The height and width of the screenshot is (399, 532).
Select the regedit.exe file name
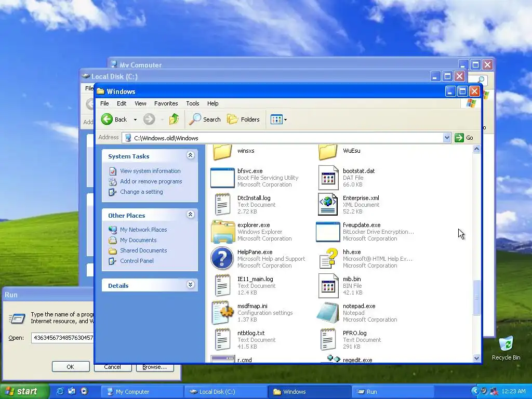click(357, 360)
